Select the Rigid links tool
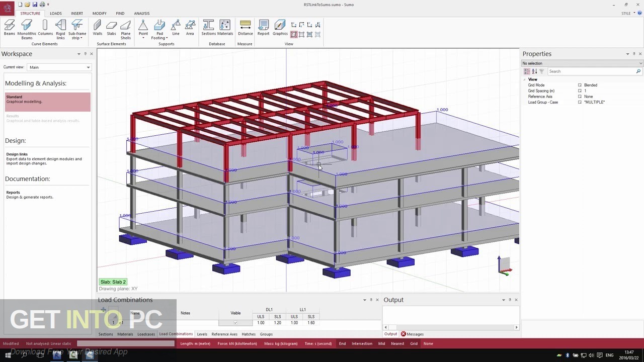The image size is (644, 362). tap(60, 29)
